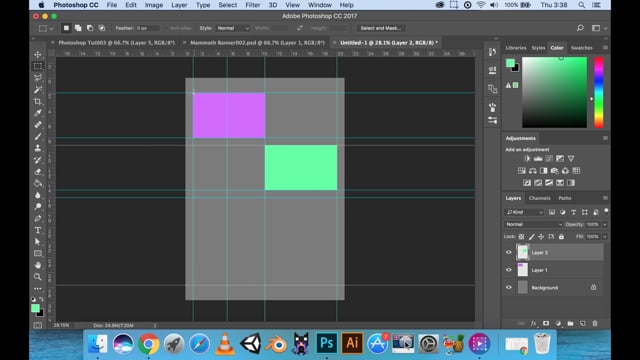Click the foreground color swatch in tools panel
The image size is (640, 360).
[36, 308]
